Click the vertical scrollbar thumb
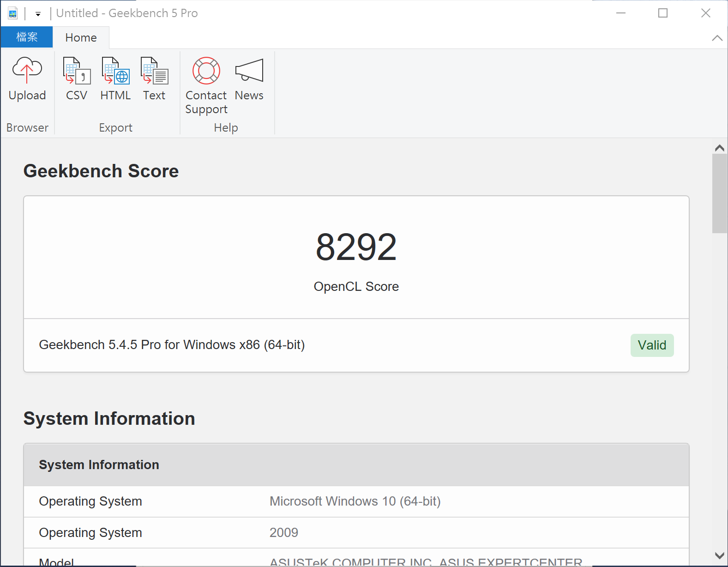 (x=719, y=193)
